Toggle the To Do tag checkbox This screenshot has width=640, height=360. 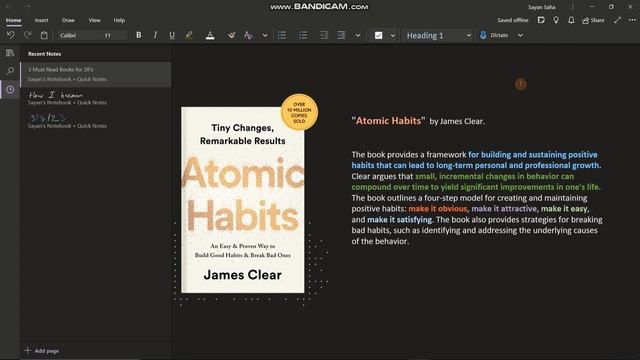(378, 35)
